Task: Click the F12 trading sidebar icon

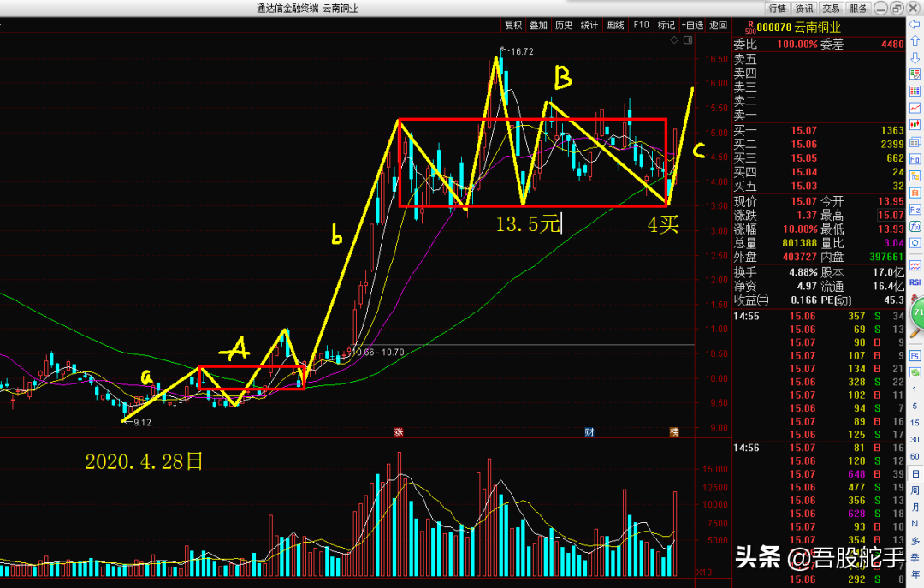Action: [915, 210]
